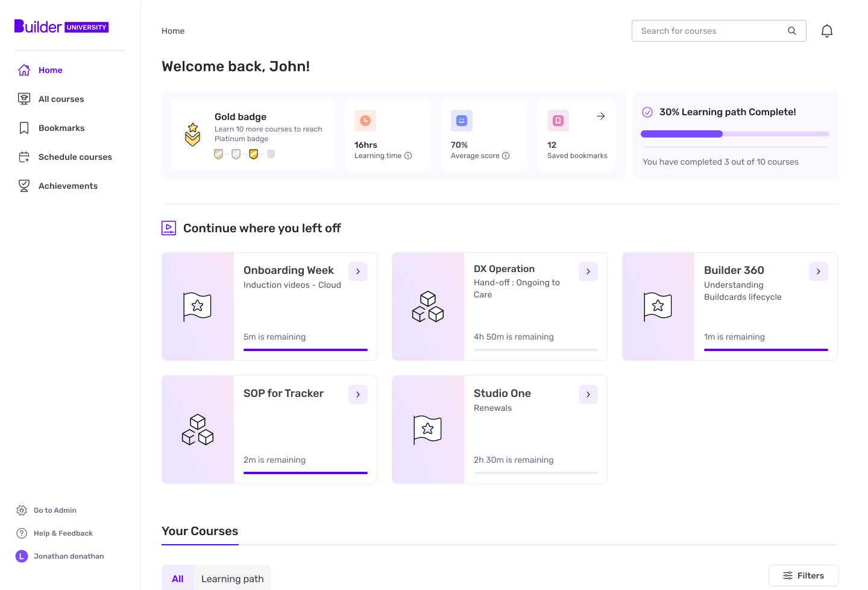Open Bookmarks from the sidebar
868x590 pixels.
pos(24,127)
